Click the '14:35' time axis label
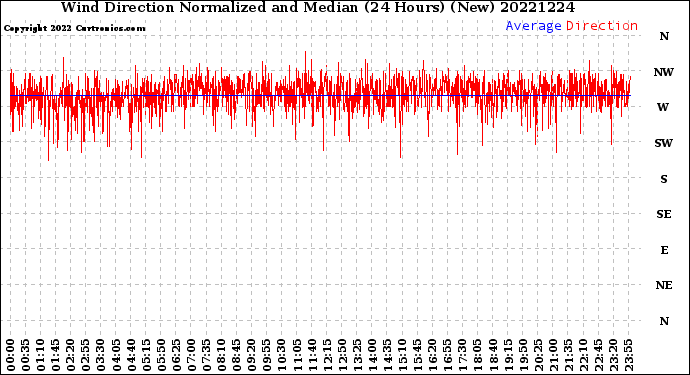 coord(387,356)
